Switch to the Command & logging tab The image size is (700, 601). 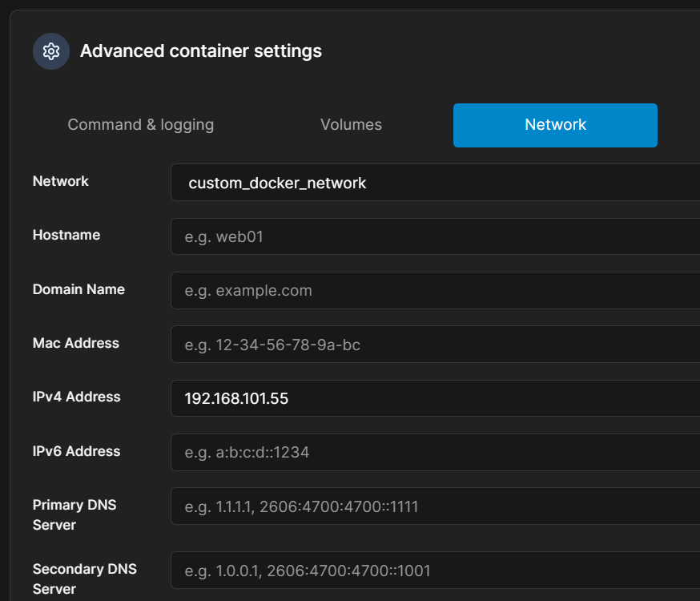141,125
